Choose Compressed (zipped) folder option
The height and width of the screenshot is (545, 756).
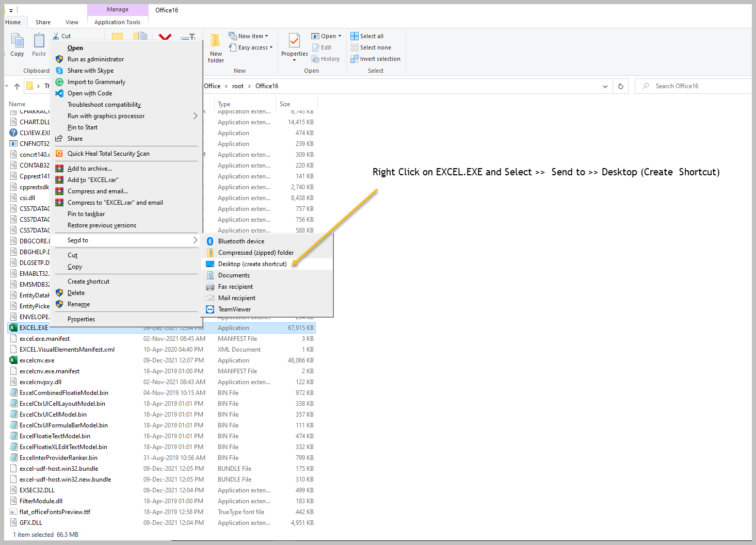(x=267, y=253)
